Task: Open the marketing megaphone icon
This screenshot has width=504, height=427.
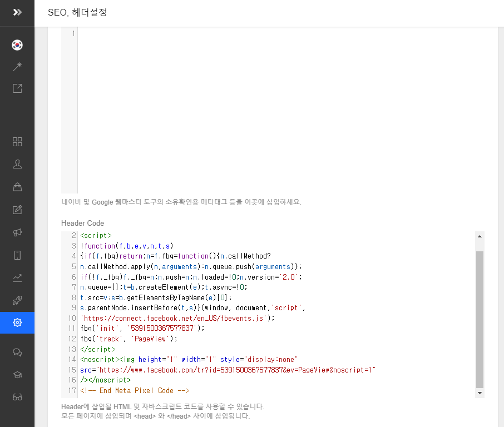Action: pos(17,232)
